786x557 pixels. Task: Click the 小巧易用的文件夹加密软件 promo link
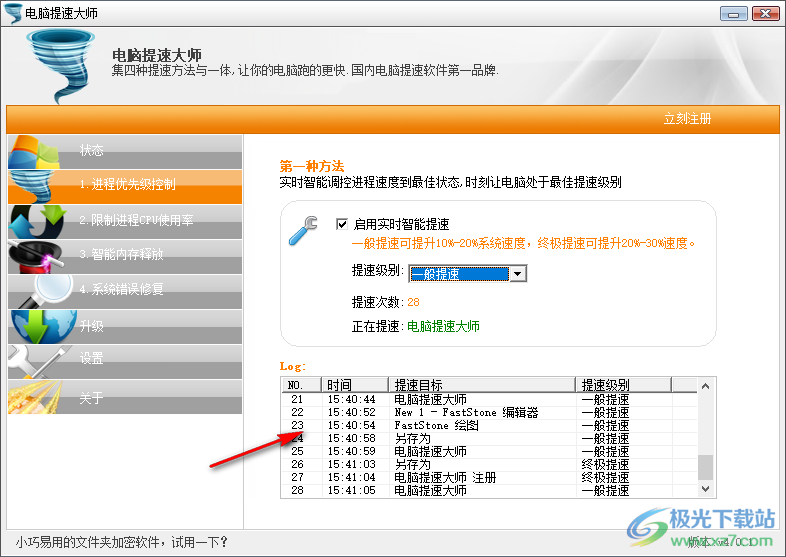[121, 542]
